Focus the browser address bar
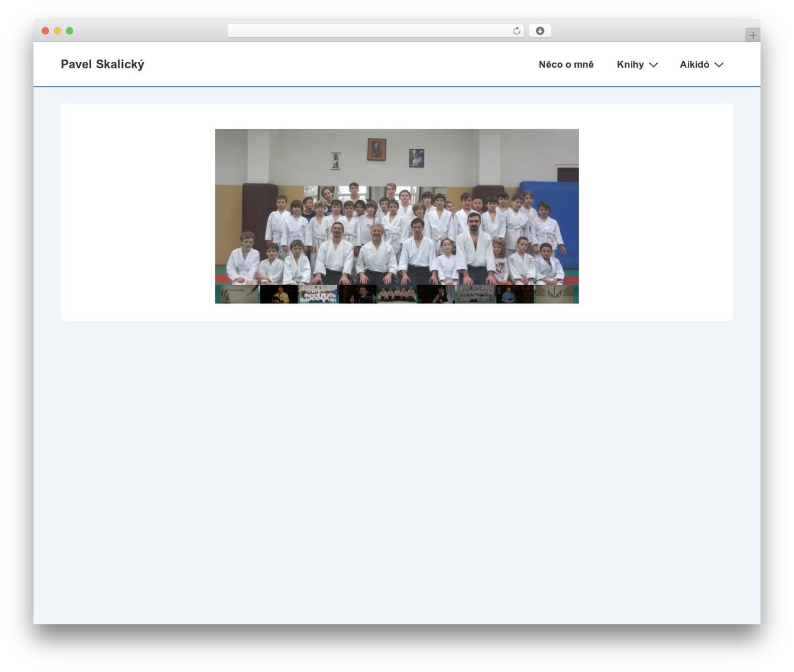The image size is (794, 672). pos(375,31)
